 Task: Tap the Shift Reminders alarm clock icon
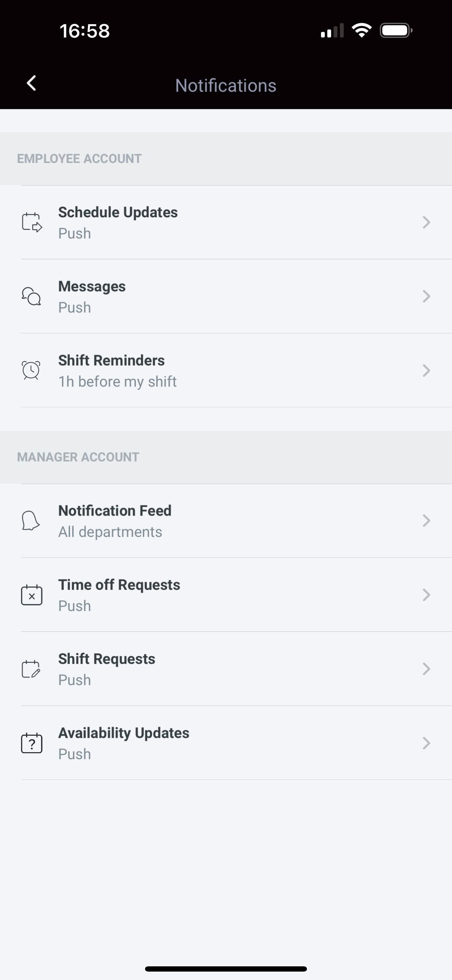31,370
